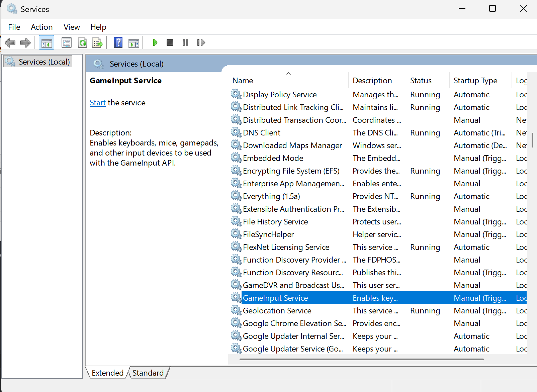Toggle Show/Hide Console Tree button

point(47,42)
